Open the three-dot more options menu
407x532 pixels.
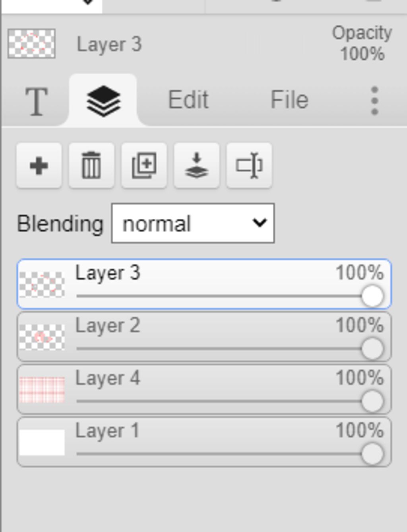click(374, 101)
